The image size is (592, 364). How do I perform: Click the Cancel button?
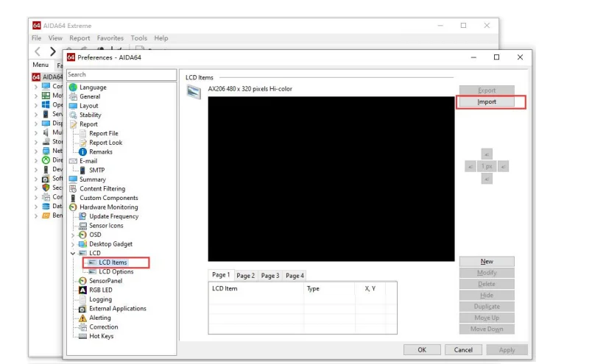[x=463, y=350]
